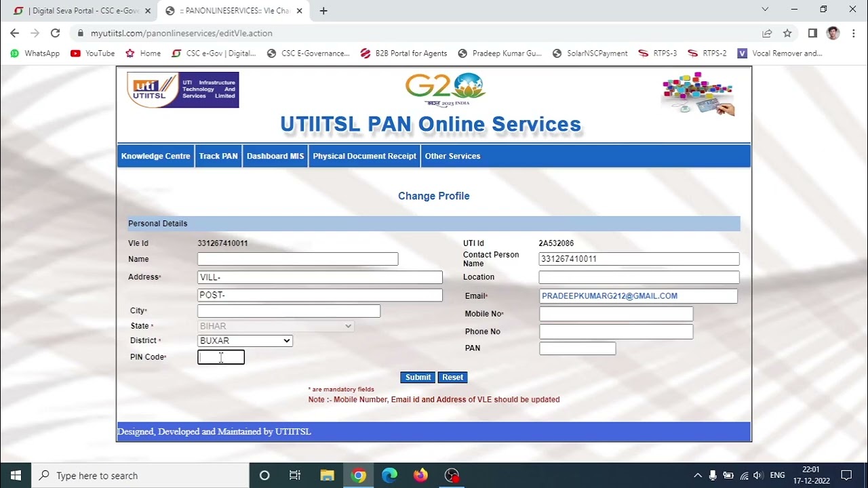Open the RTPS-3 bookmark
Viewport: 868px width, 488px height.
(x=658, y=53)
